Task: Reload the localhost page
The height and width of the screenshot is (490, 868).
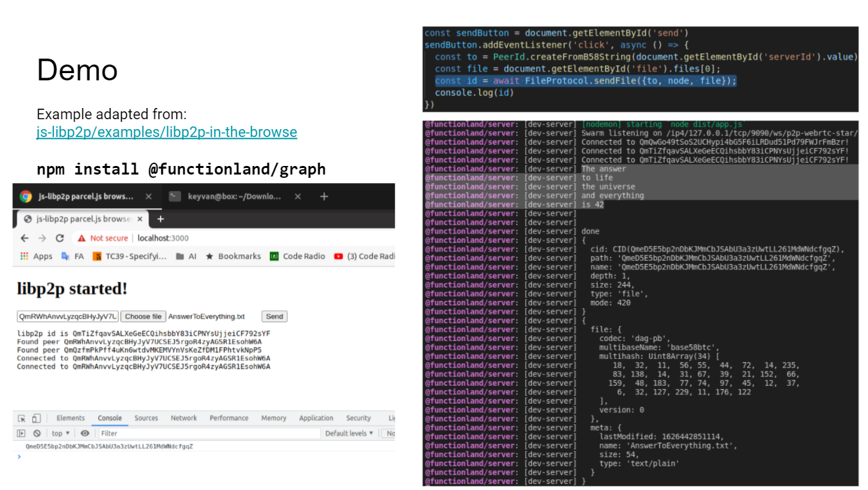Action: point(60,238)
